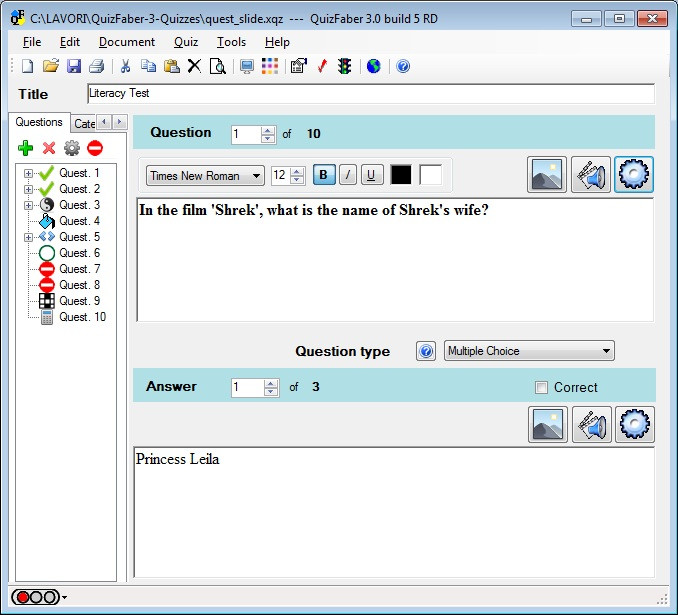Viewport: 678px width, 615px height.
Task: Switch to the Categories tab
Action: tap(84, 124)
